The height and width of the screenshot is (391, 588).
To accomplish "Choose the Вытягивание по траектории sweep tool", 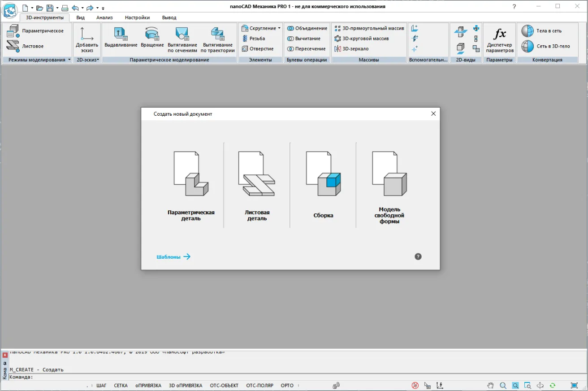I will [217, 34].
